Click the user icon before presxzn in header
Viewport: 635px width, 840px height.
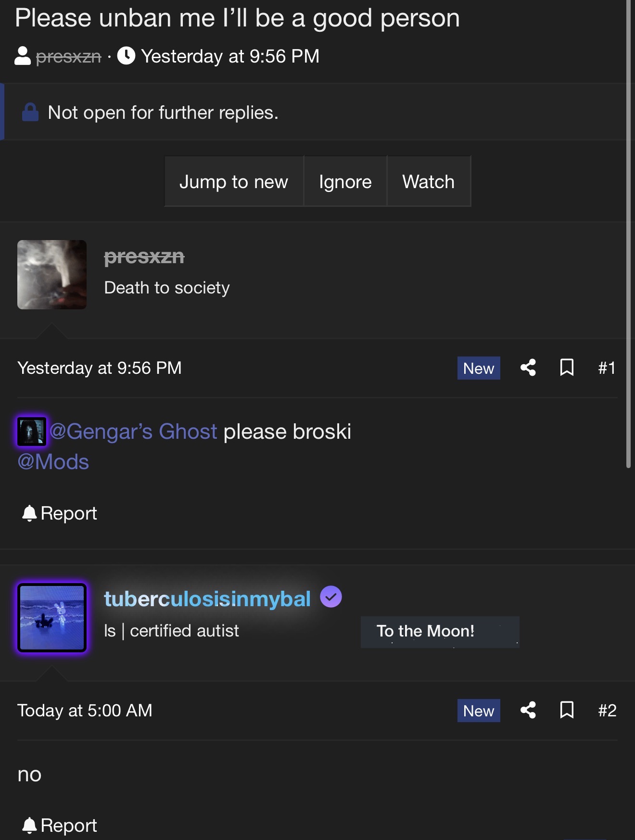23,56
